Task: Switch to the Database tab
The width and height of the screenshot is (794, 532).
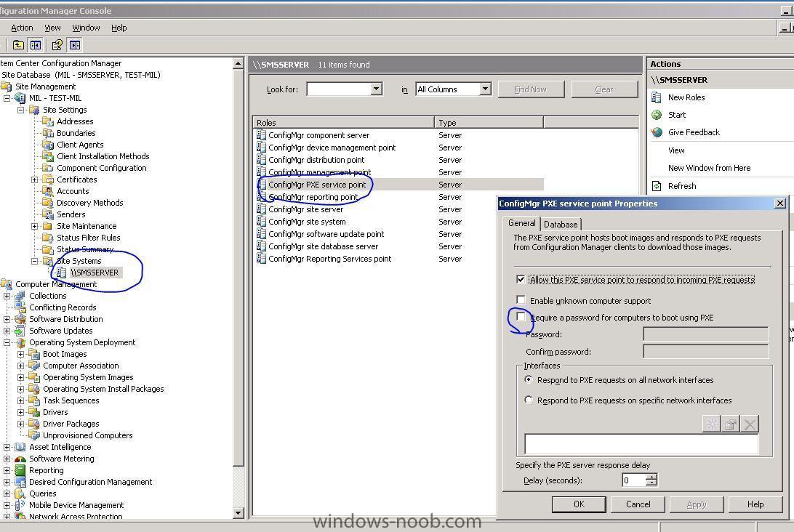Action: point(561,225)
